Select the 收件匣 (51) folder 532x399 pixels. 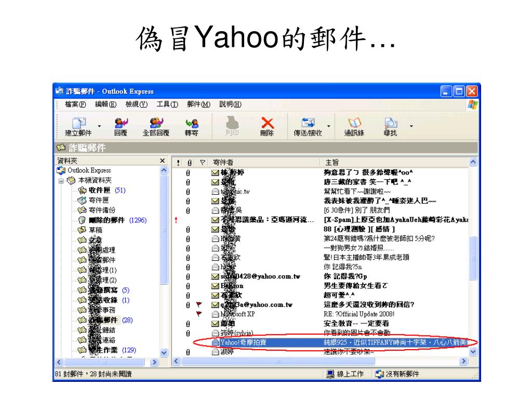[102, 190]
